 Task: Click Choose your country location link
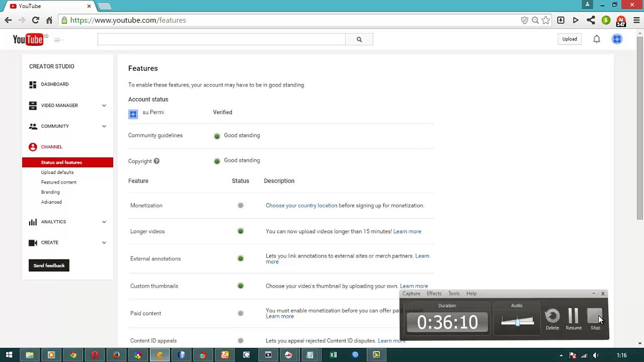point(301,206)
